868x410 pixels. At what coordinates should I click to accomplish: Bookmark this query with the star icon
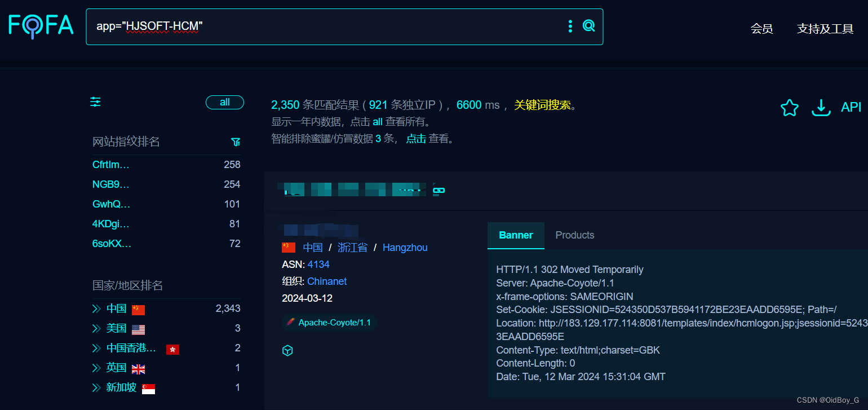pyautogui.click(x=790, y=107)
